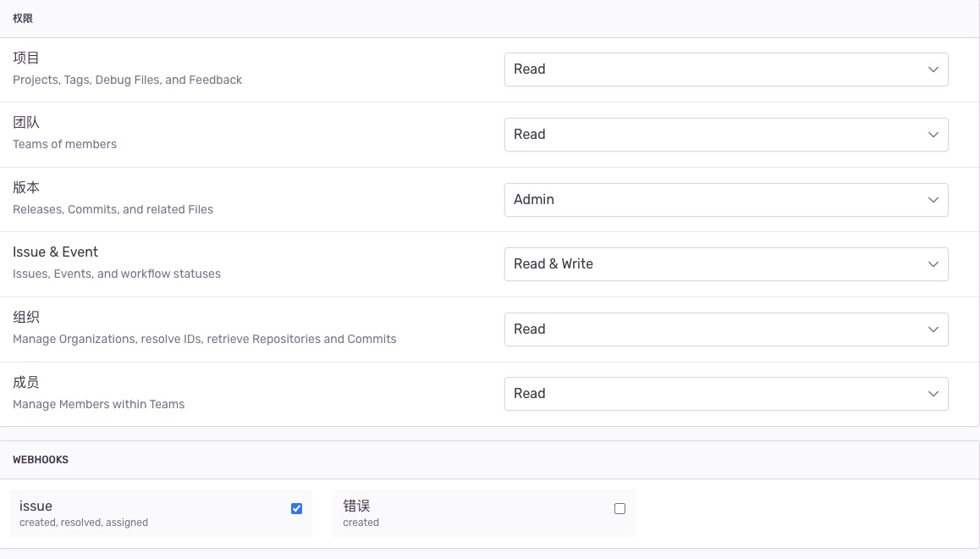Click the chevron arrow in the 成员 dropdown
The height and width of the screenshot is (559, 980).
933,394
